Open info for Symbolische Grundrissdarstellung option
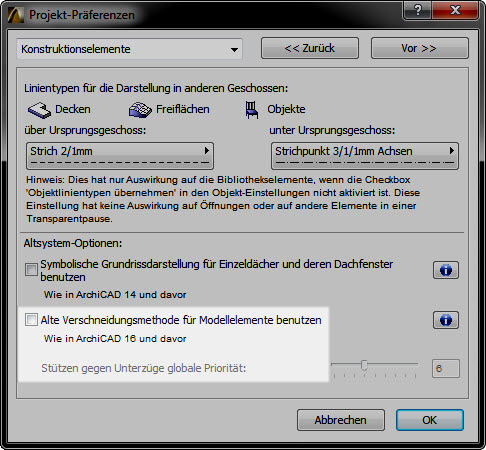Screen dimensions: 486x450 coord(446,270)
